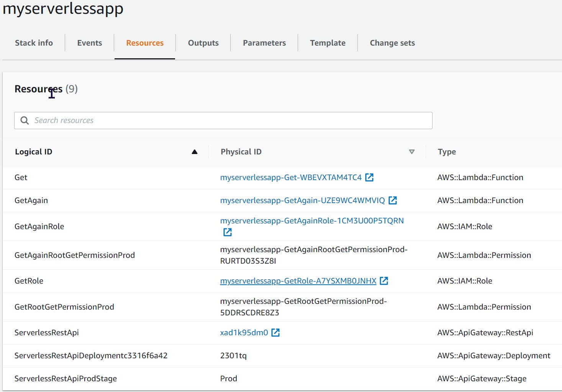Click AWS::Lambda::Function type in GetAgain row
The height and width of the screenshot is (392, 562).
pyautogui.click(x=480, y=200)
